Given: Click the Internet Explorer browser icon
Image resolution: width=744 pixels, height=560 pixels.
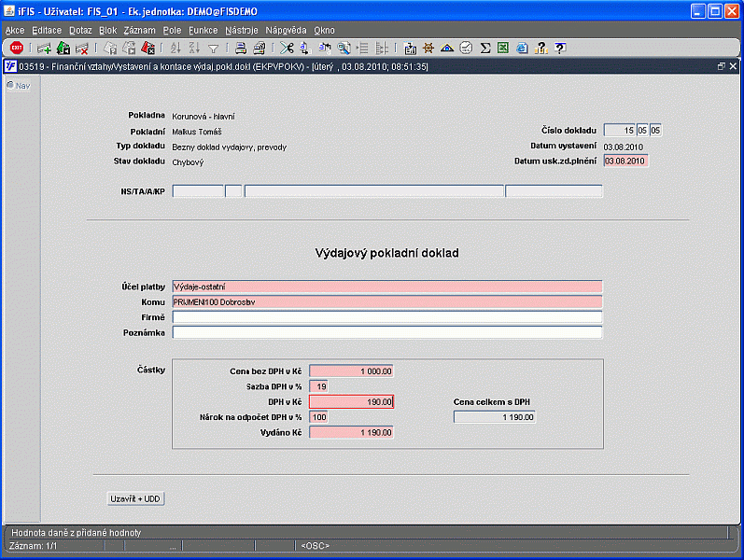Looking at the screenshot, I should (x=522, y=48).
